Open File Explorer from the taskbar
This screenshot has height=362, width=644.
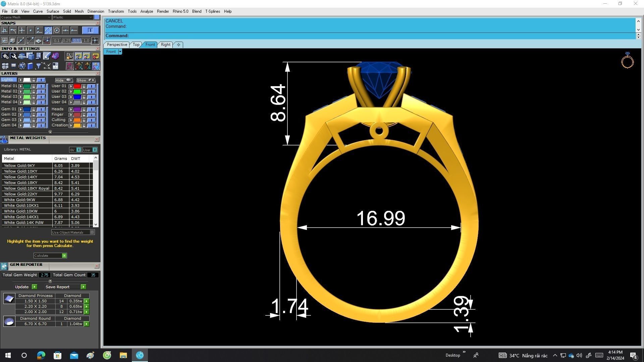pos(123,355)
